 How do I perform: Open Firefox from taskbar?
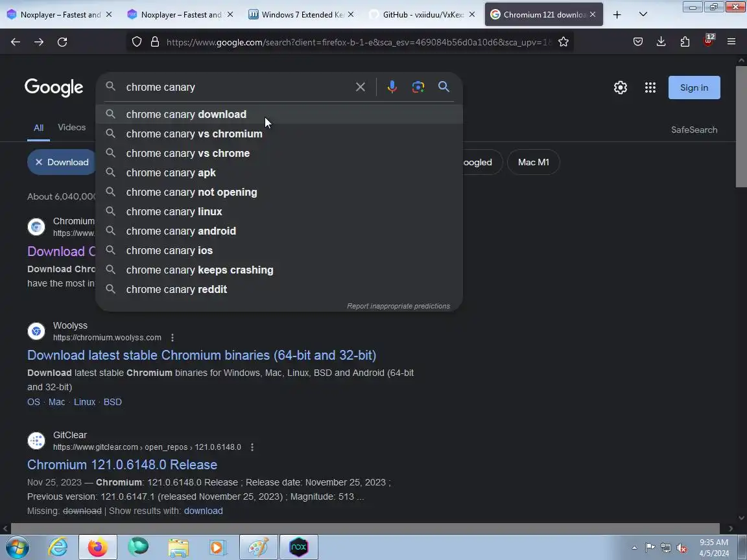click(x=98, y=548)
